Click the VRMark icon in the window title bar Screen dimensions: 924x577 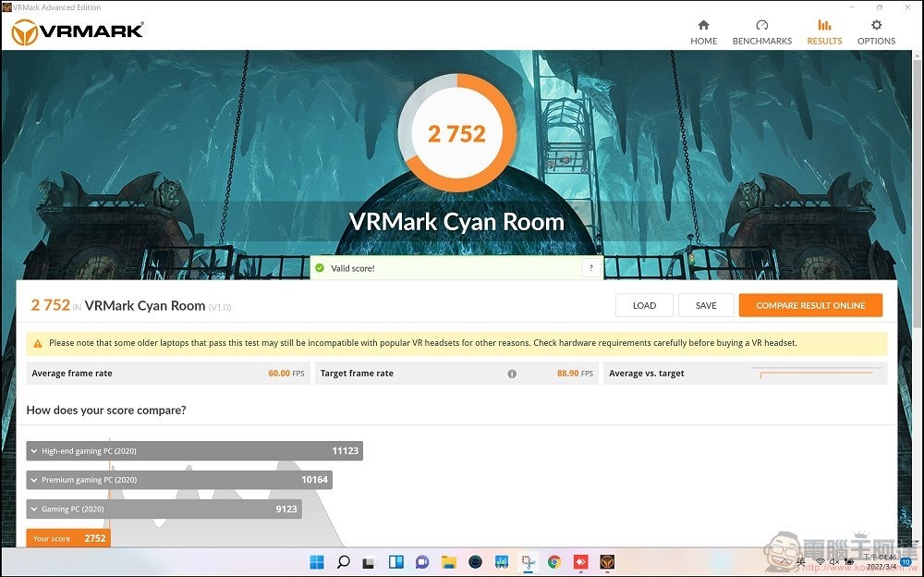pyautogui.click(x=6, y=7)
